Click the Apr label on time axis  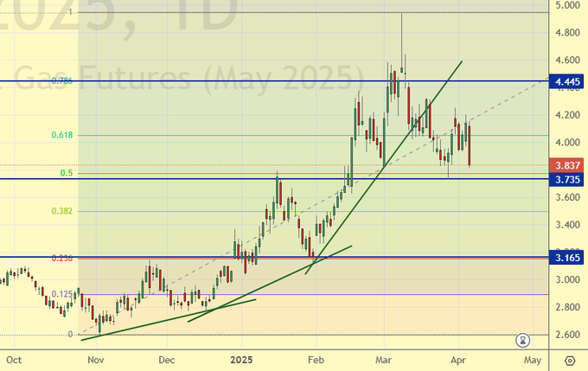point(457,359)
